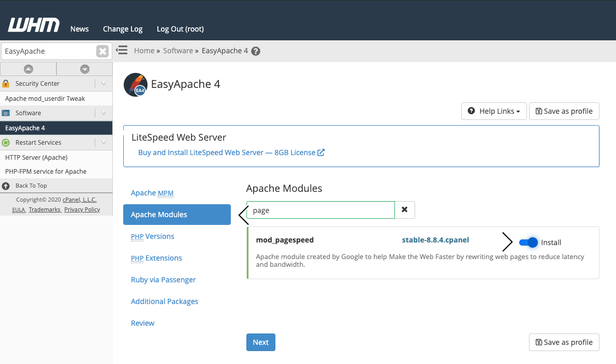Open the Review tab
Image resolution: width=616 pixels, height=364 pixels.
coord(142,323)
